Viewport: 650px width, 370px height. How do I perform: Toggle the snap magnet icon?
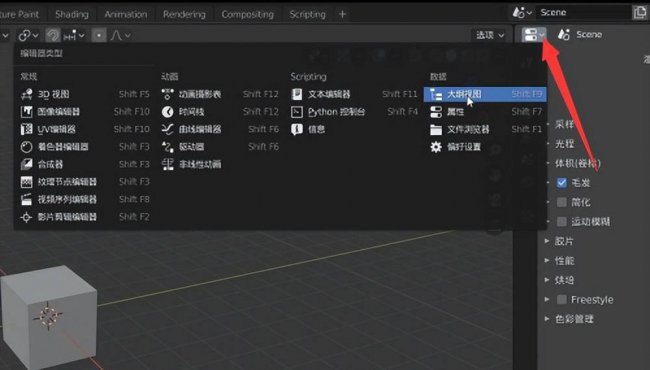[53, 35]
